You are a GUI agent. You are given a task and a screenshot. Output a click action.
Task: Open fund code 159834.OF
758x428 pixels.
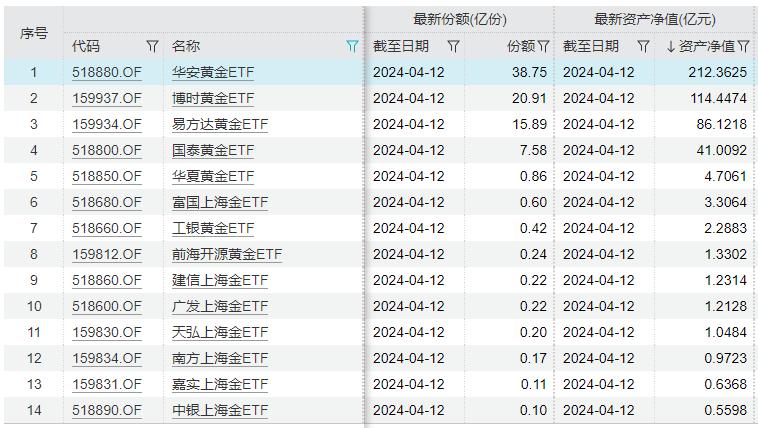[x=107, y=358]
